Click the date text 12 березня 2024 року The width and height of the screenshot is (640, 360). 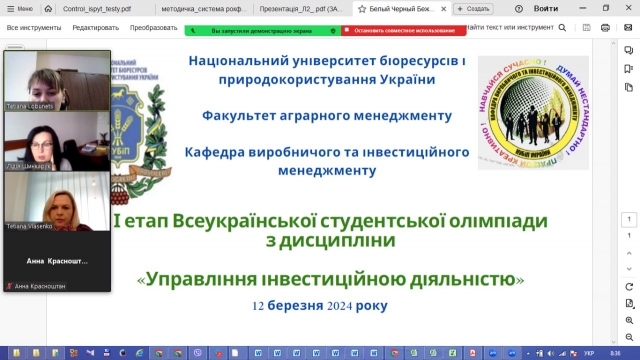(320, 305)
